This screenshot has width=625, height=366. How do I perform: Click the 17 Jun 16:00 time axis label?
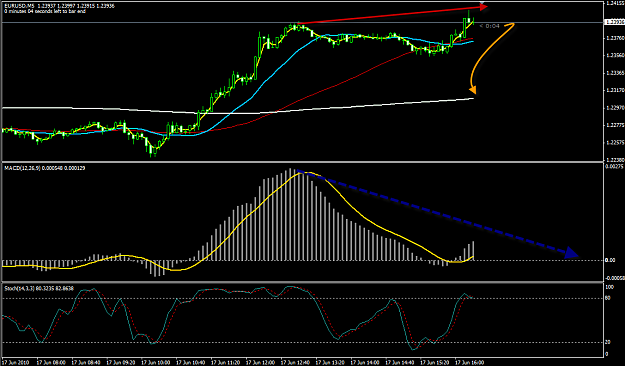pyautogui.click(x=470, y=362)
